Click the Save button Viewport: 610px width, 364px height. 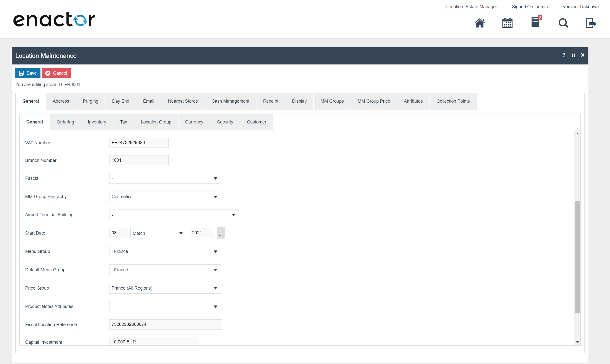click(x=28, y=73)
